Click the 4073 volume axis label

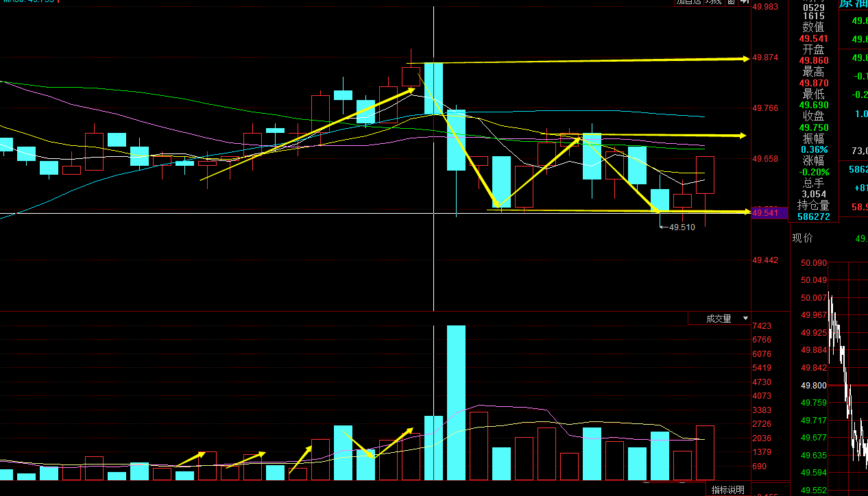tap(762, 396)
